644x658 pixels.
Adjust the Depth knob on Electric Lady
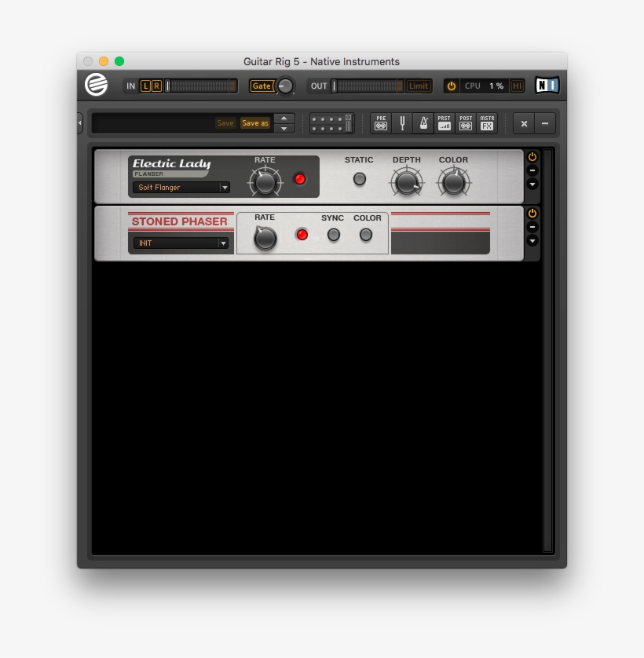point(406,181)
